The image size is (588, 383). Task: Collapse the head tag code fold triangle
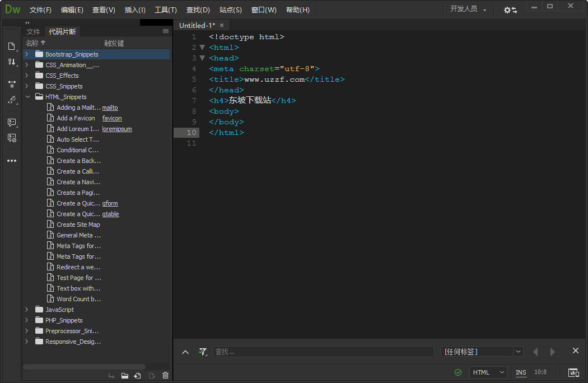tap(202, 58)
